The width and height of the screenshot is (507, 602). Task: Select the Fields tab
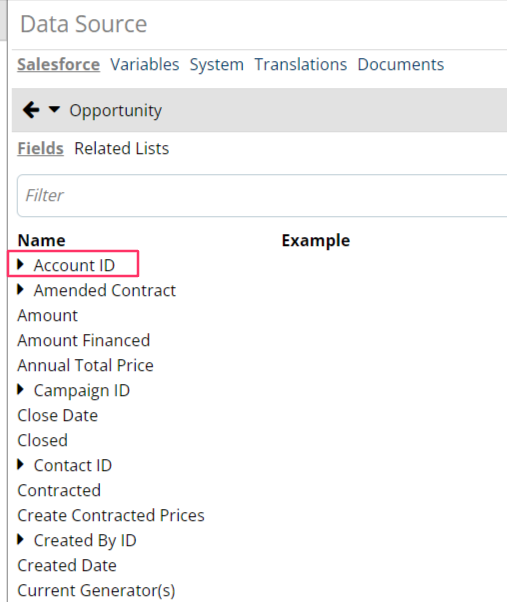coord(40,149)
